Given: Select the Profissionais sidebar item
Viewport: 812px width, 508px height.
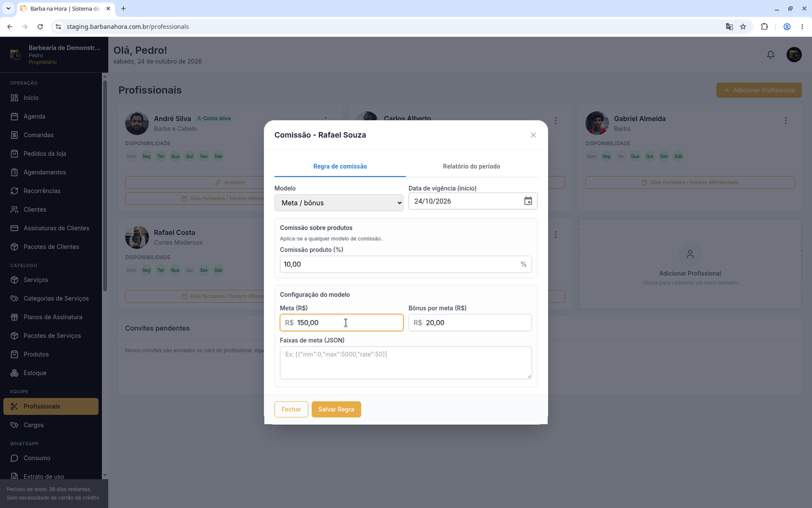Looking at the screenshot, I should coord(51,406).
